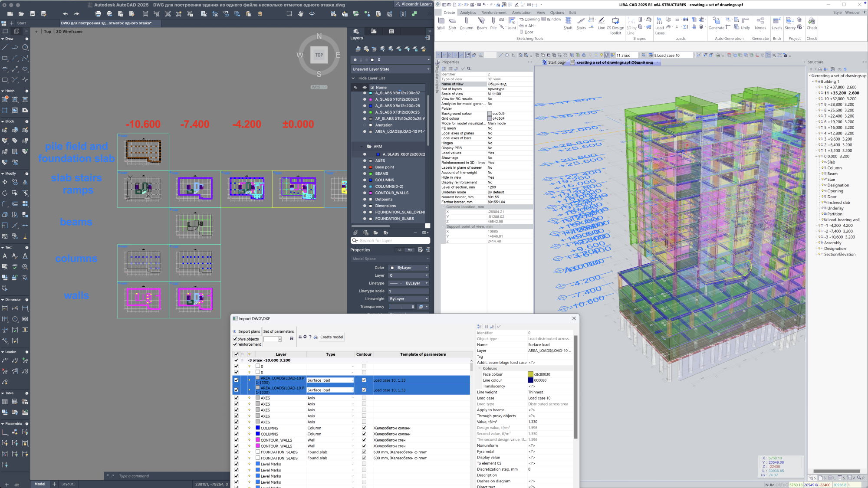Select the Wall tool in Sketching Tools

[x=441, y=24]
